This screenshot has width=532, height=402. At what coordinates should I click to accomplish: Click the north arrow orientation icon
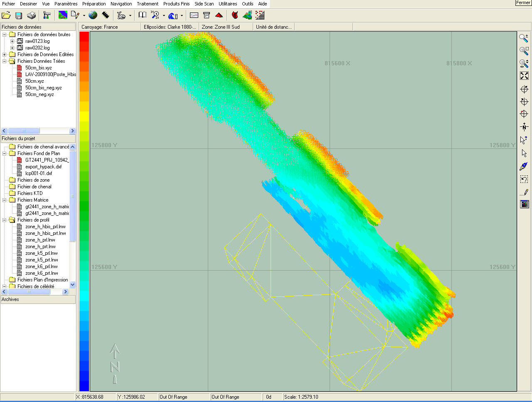(x=524, y=127)
